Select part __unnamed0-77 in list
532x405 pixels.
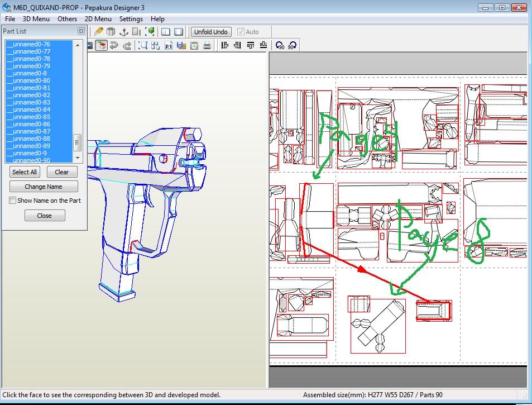click(39, 51)
